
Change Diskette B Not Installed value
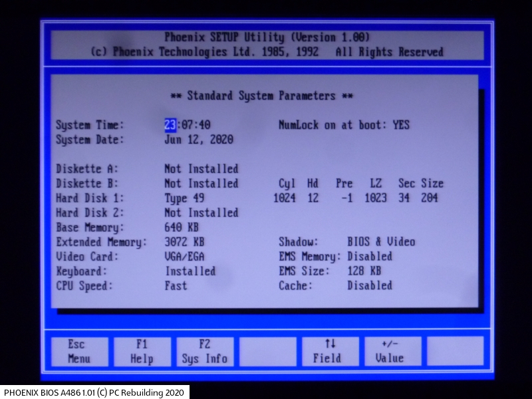tap(201, 184)
